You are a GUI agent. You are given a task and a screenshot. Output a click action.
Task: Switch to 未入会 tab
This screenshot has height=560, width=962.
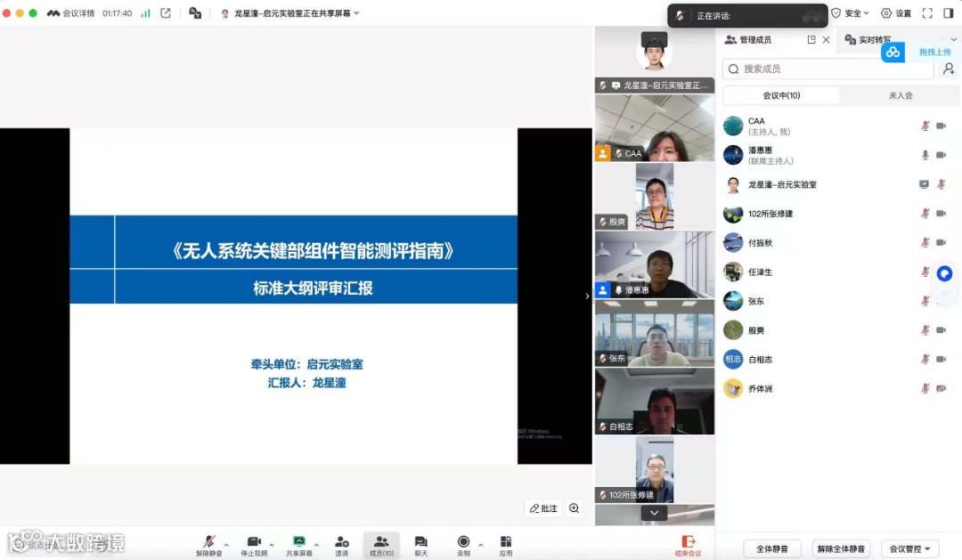900,95
